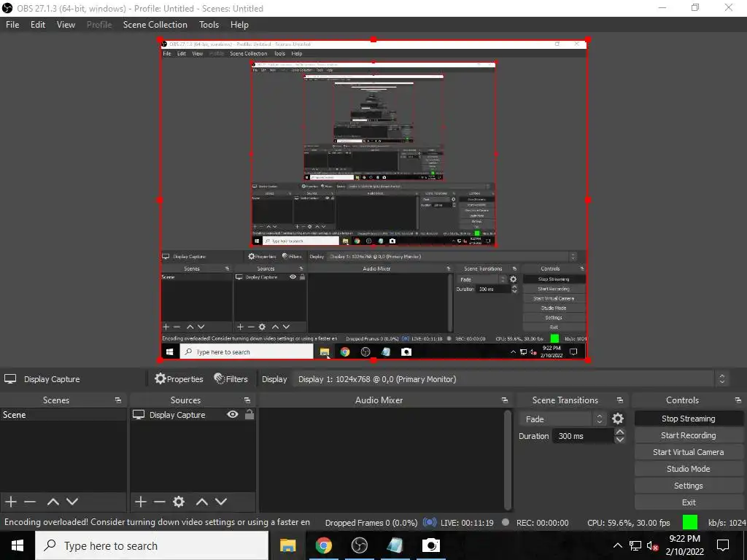Open the Scene Collection menu
Screen dimensions: 747x560
[155, 25]
